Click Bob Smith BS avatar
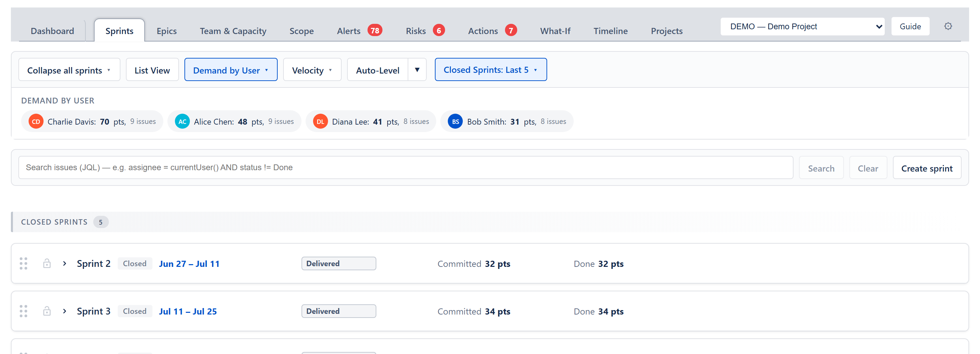980x354 pixels. (455, 122)
